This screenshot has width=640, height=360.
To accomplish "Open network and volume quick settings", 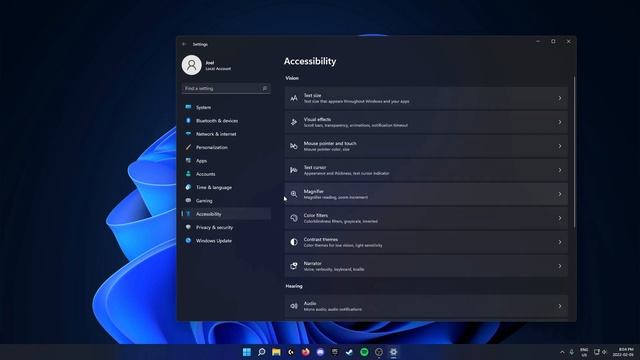I will tap(600, 352).
